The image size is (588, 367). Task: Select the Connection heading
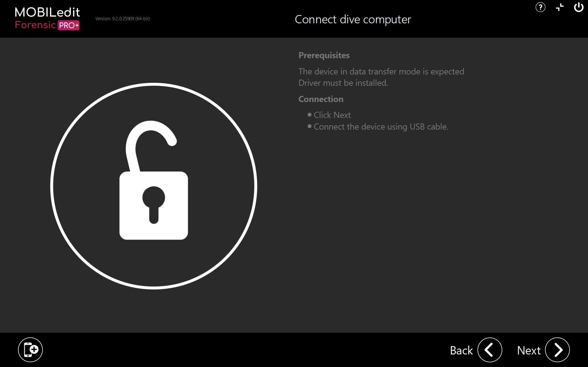[321, 99]
